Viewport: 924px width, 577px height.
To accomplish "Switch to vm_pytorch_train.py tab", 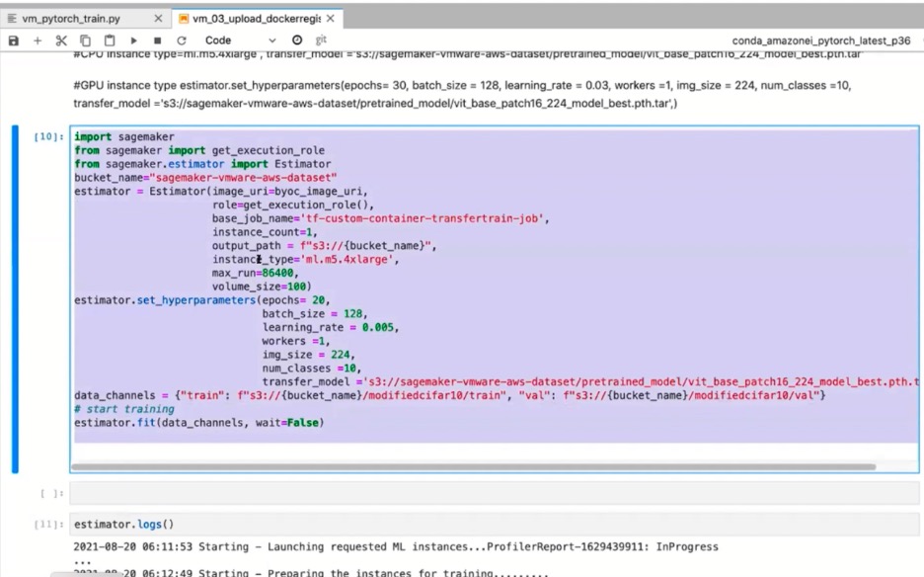I will pos(71,19).
